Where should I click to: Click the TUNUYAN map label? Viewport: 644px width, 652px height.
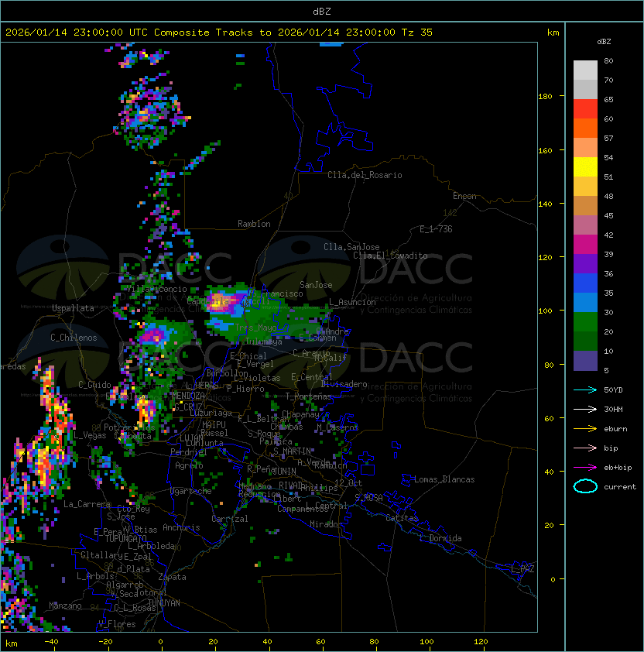point(164,603)
